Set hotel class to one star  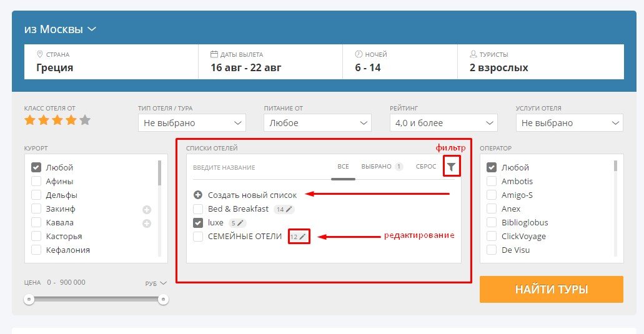coord(29,120)
